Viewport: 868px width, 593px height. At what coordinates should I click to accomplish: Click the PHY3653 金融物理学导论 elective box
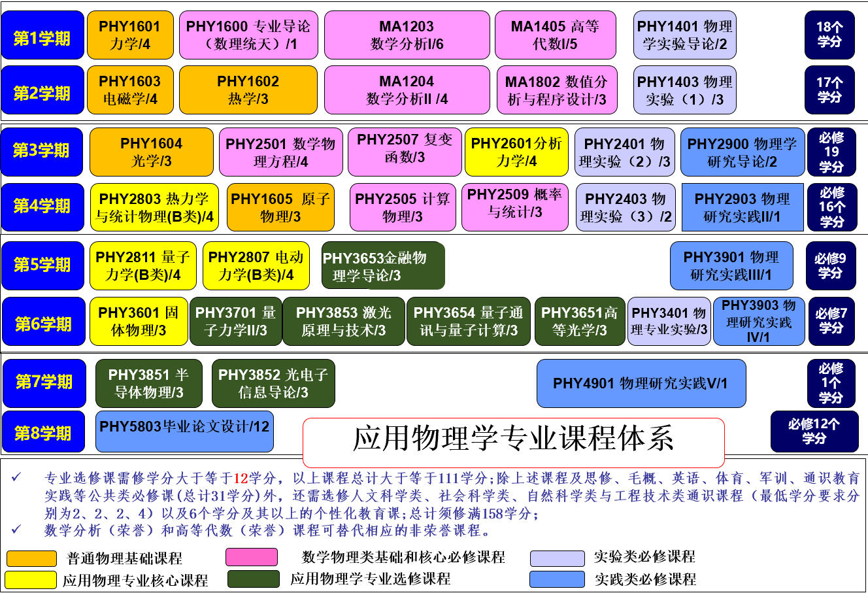click(382, 265)
